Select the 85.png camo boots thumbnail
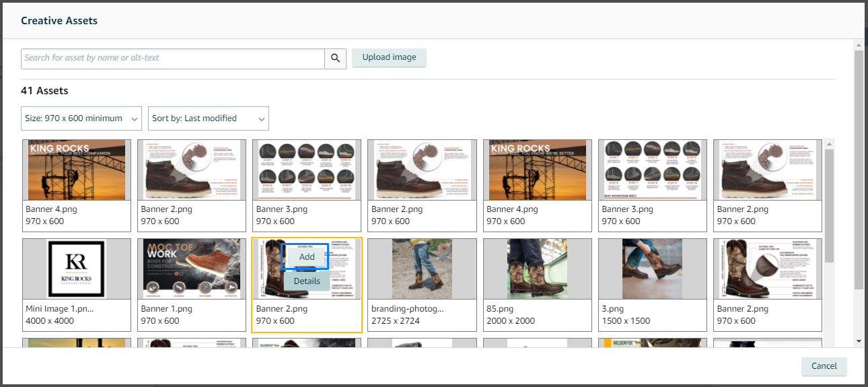The height and width of the screenshot is (387, 868). coord(538,269)
